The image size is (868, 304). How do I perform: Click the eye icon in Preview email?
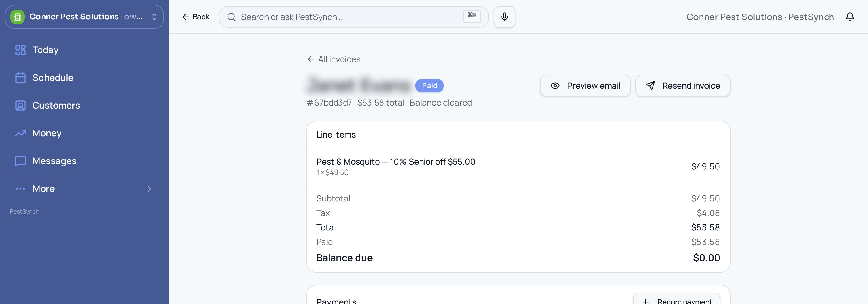click(x=555, y=86)
